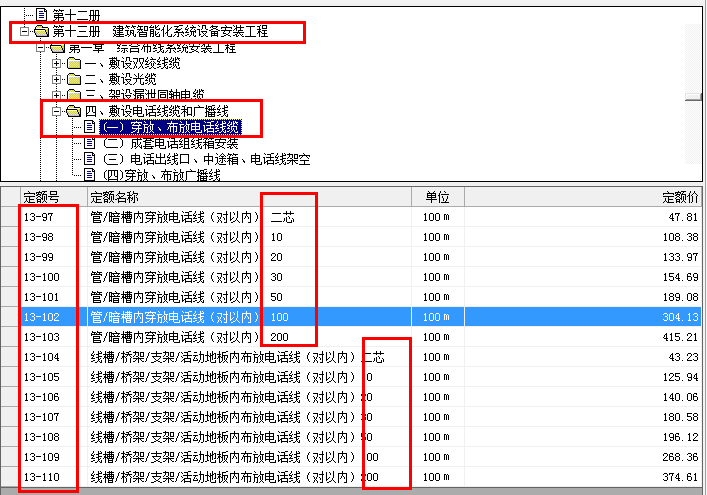The height and width of the screenshot is (495, 707).
Task: Select quota row 13-110
Action: click(x=351, y=477)
